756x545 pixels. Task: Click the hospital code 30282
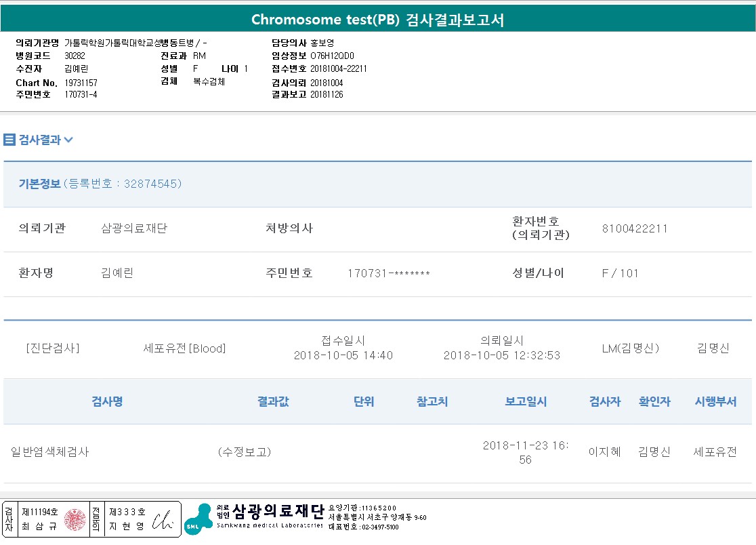(75, 56)
